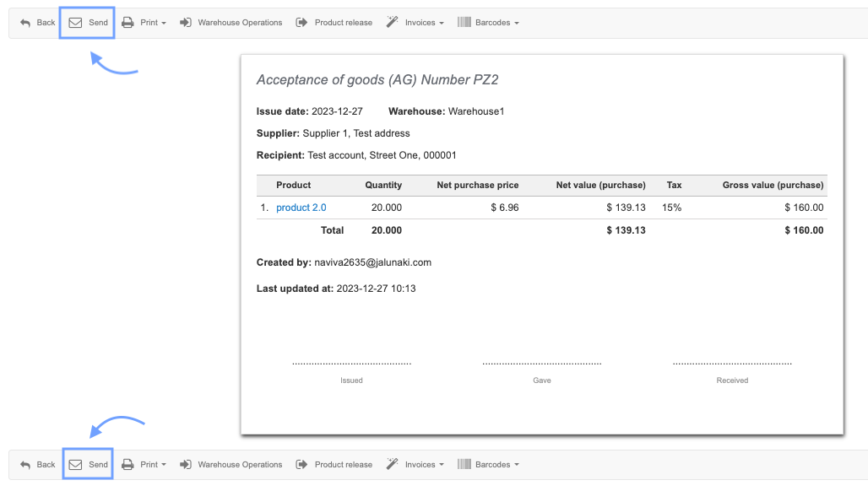This screenshot has width=868, height=491.
Task: Click the barcode icon in bottom toolbar
Action: (464, 465)
